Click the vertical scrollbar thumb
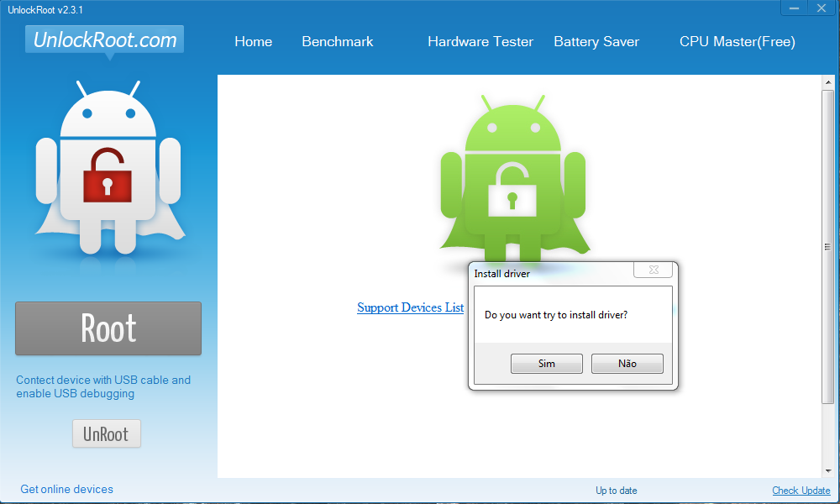The height and width of the screenshot is (504, 840). [x=828, y=246]
